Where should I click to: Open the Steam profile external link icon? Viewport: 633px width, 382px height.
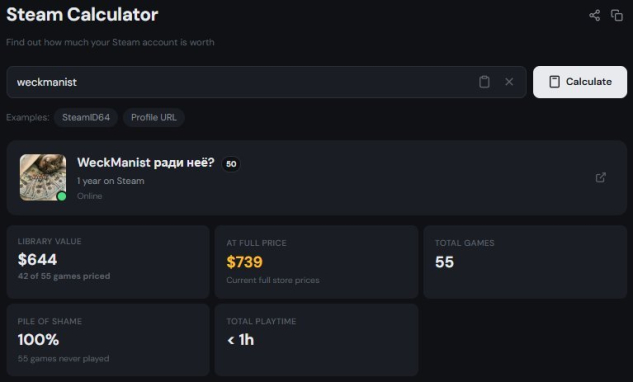[601, 178]
